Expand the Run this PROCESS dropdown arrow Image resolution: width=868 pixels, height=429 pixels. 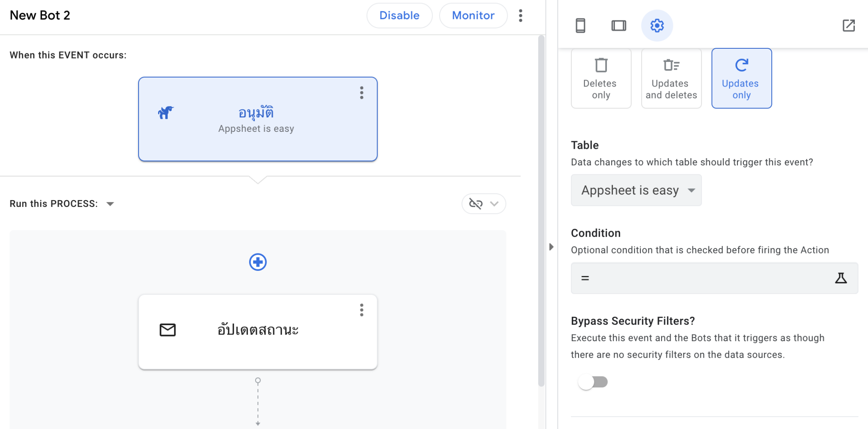[x=110, y=204]
